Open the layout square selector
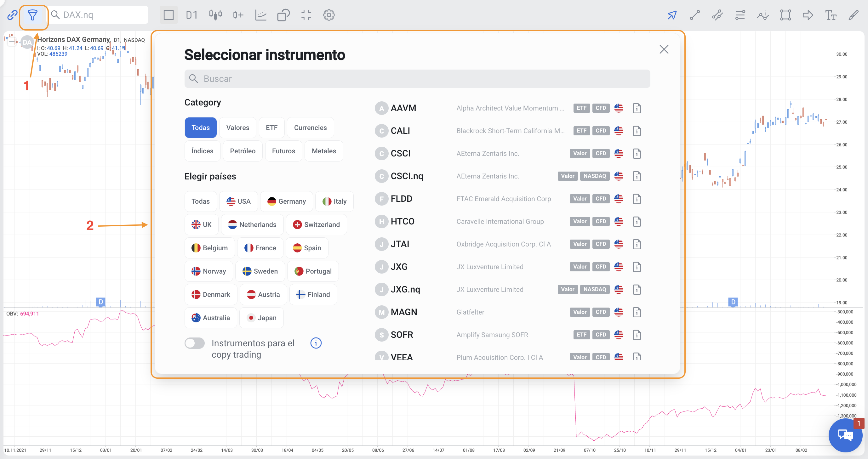Screen dimensions: 868x459 pos(168,15)
